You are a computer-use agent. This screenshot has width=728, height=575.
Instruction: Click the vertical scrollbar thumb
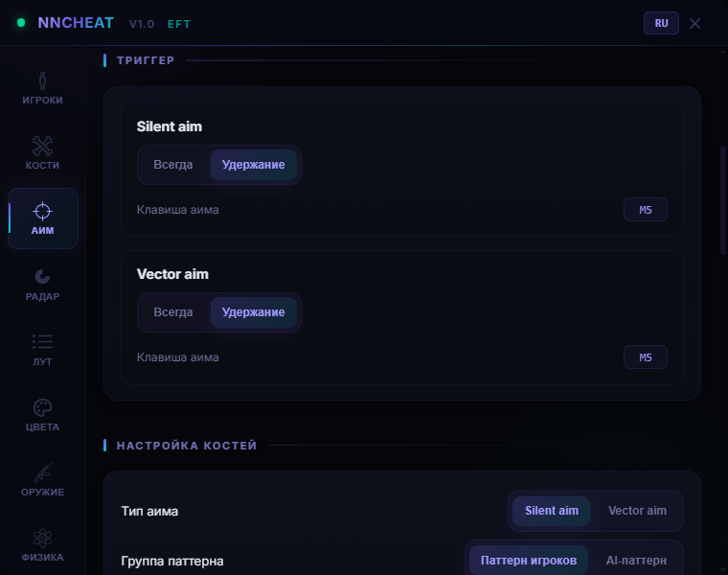tap(723, 200)
